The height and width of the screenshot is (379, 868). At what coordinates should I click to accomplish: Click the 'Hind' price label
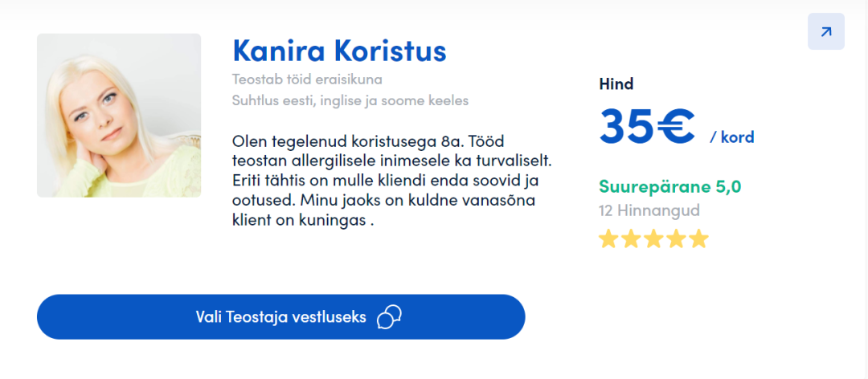[616, 84]
